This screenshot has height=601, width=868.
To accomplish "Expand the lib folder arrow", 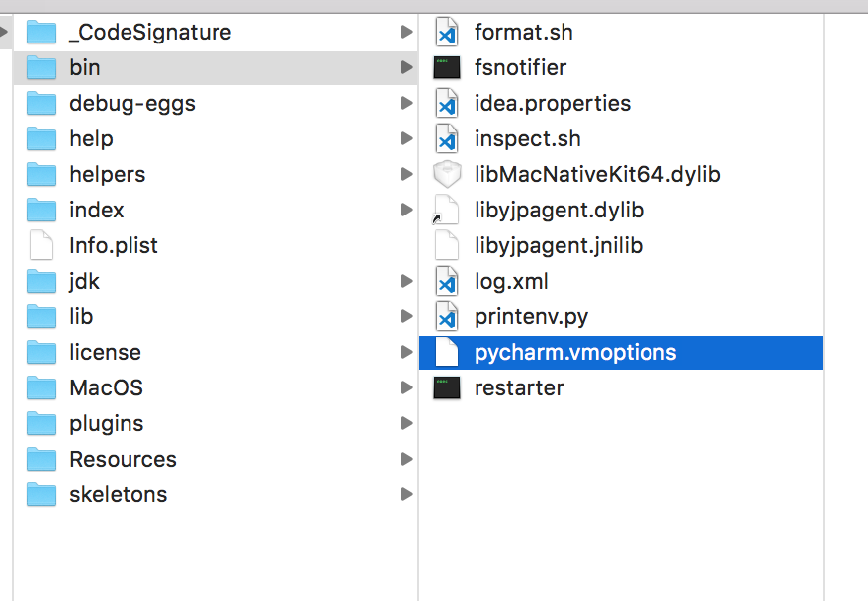I will point(407,316).
